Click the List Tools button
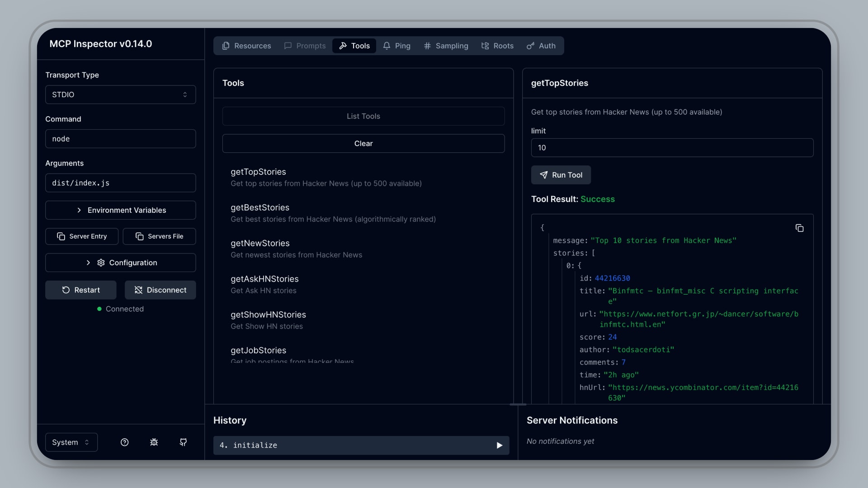This screenshot has width=868, height=488. coord(363,116)
